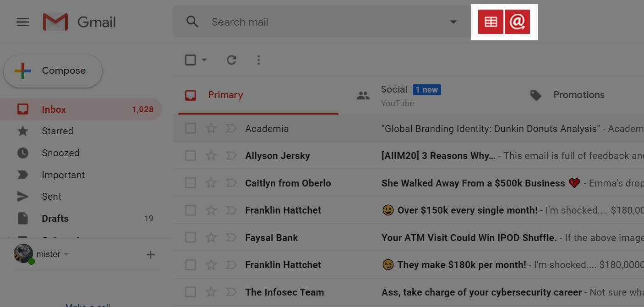Mark Allyson Jersky email as important

pos(231,156)
